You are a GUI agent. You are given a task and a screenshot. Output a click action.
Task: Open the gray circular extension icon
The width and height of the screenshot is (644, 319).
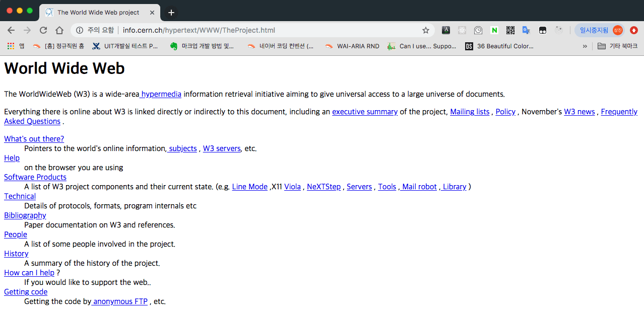tap(558, 30)
